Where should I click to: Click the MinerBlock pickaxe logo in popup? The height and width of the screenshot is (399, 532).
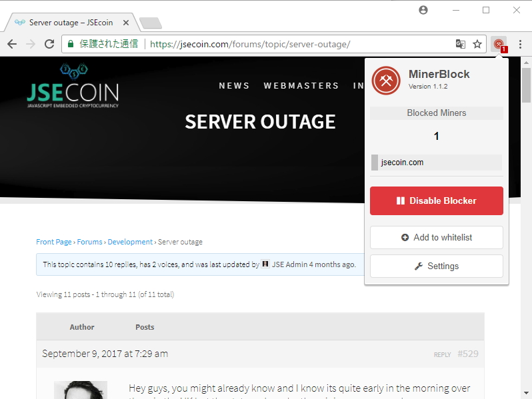386,81
